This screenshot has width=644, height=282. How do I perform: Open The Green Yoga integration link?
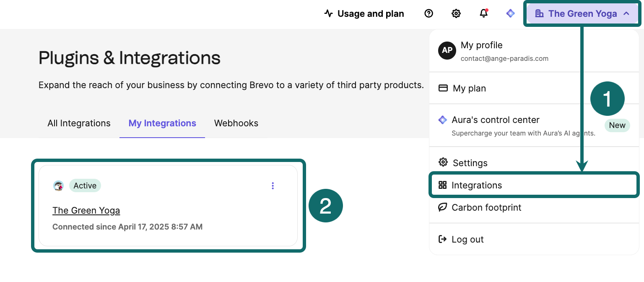86,210
